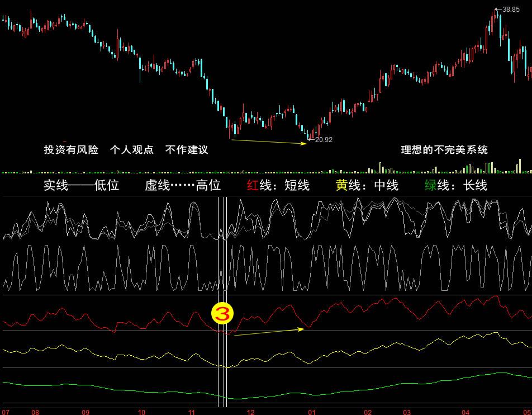Click the red 红线：短线 legend label

pyautogui.click(x=278, y=186)
